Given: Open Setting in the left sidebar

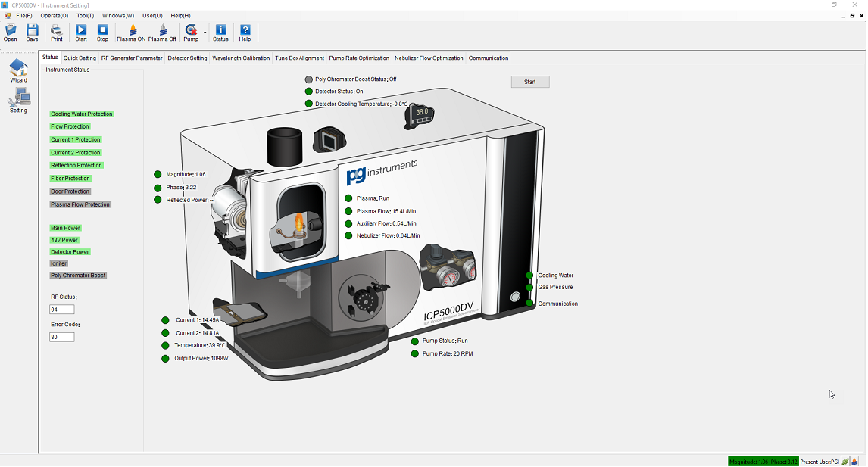Looking at the screenshot, I should point(18,101).
